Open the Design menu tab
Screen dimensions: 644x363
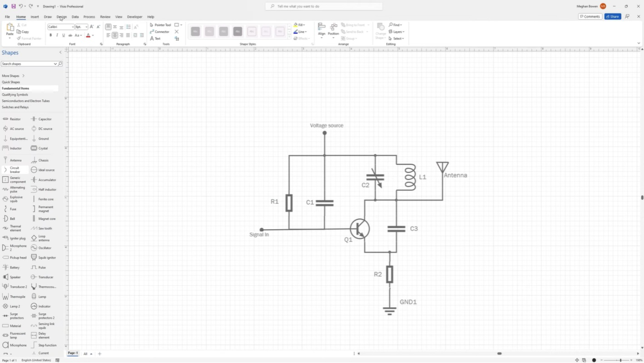61,17
